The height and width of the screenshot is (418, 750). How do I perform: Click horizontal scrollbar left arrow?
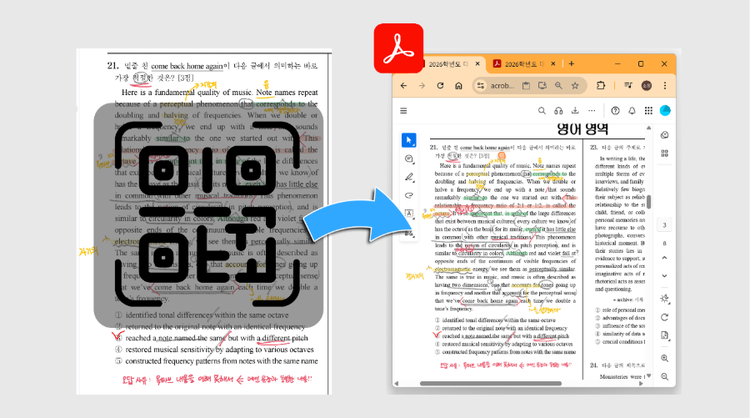(396, 383)
